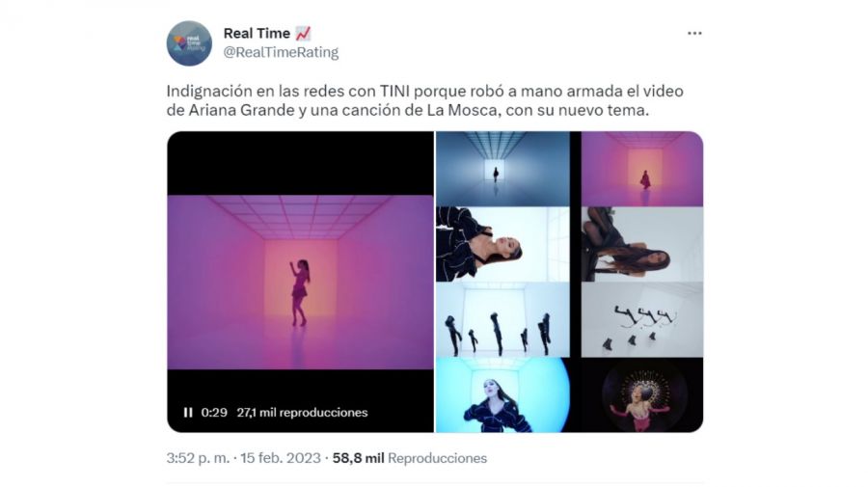This screenshot has height=487, width=868.
Task: Click the five dancers silhouette frame
Action: pos(502,320)
